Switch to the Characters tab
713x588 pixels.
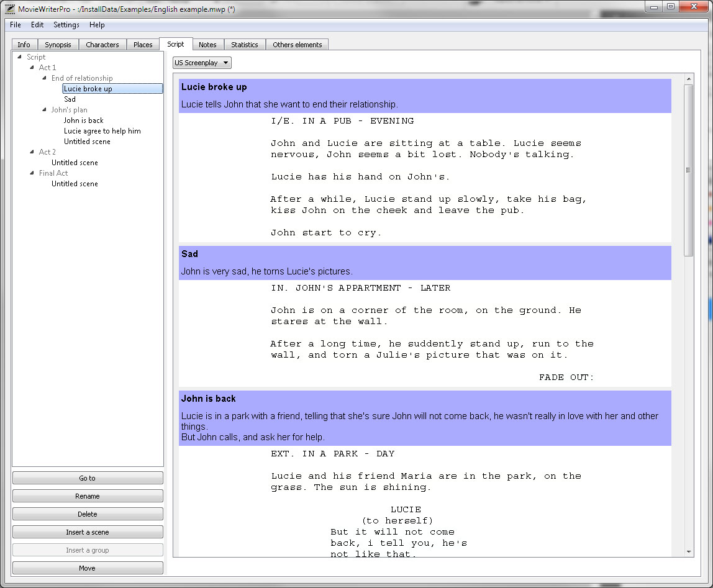(x=102, y=45)
